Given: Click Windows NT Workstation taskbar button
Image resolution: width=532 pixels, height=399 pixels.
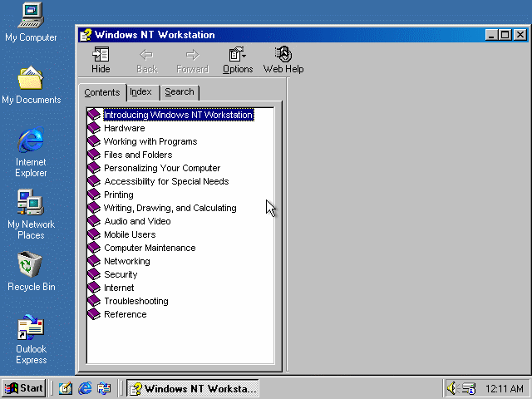Looking at the screenshot, I should coord(193,388).
